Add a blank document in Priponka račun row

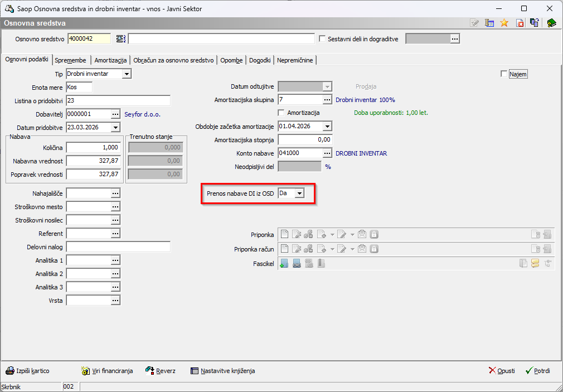284,249
